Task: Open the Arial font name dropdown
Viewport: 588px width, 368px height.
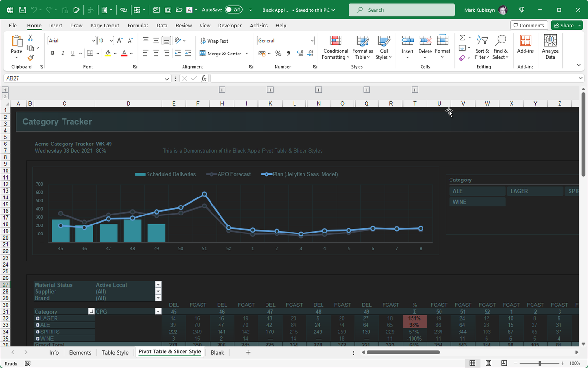Action: tap(93, 41)
